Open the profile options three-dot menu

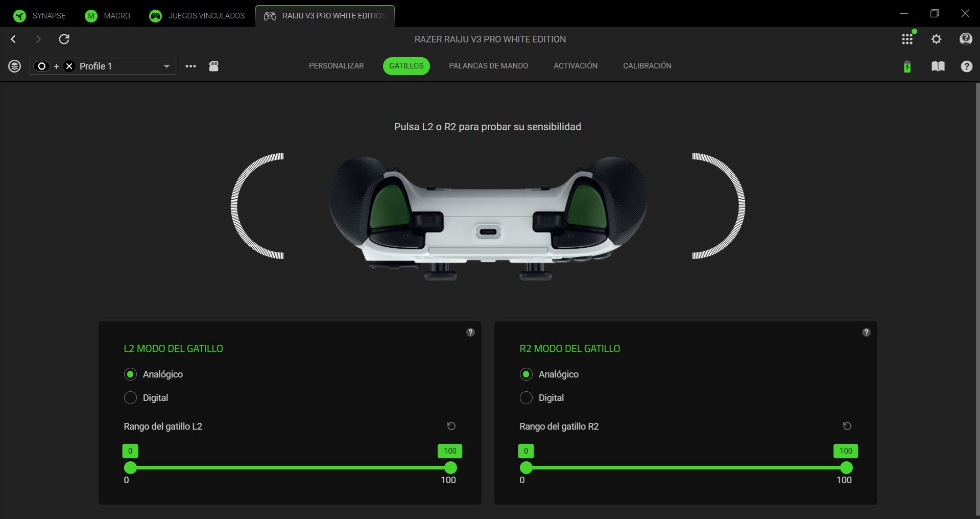point(190,66)
